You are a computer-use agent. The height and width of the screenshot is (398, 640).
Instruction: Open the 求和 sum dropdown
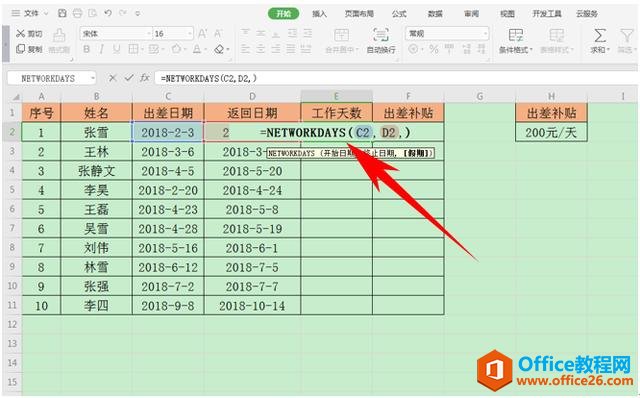point(600,50)
